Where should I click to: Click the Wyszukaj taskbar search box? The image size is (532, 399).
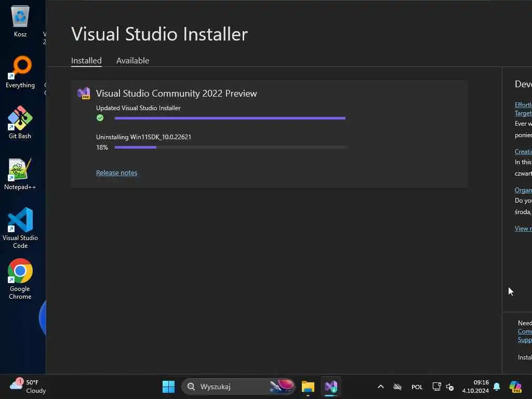click(238, 387)
